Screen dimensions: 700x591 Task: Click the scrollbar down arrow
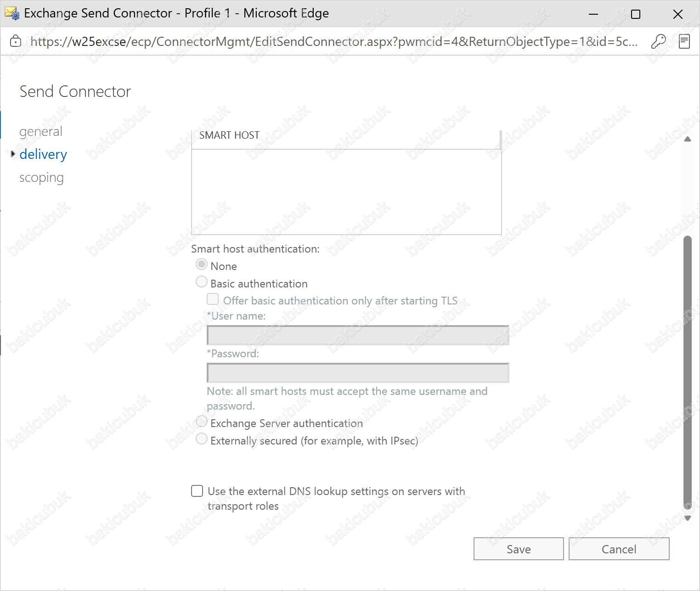click(688, 518)
